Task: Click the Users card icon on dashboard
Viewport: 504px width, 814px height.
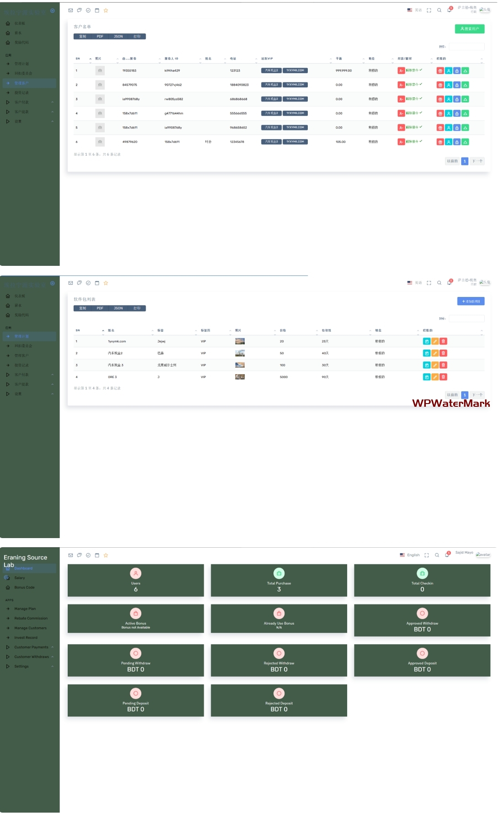Action: [x=135, y=573]
